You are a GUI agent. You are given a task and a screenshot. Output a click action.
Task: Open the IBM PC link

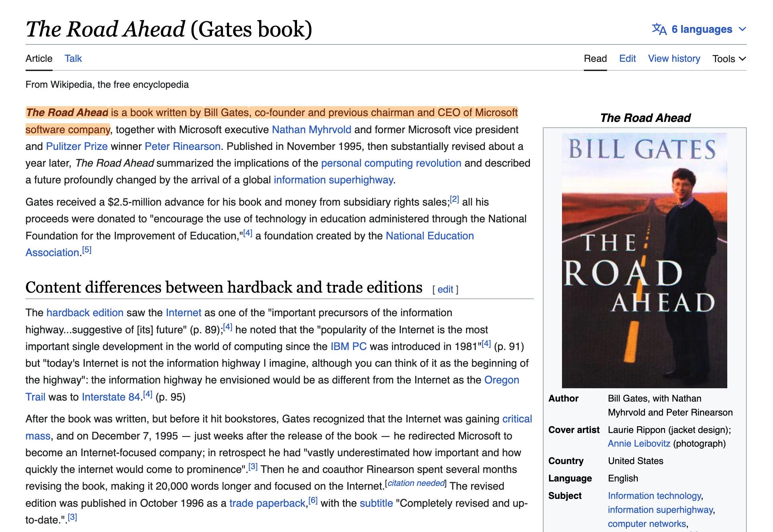(x=348, y=347)
